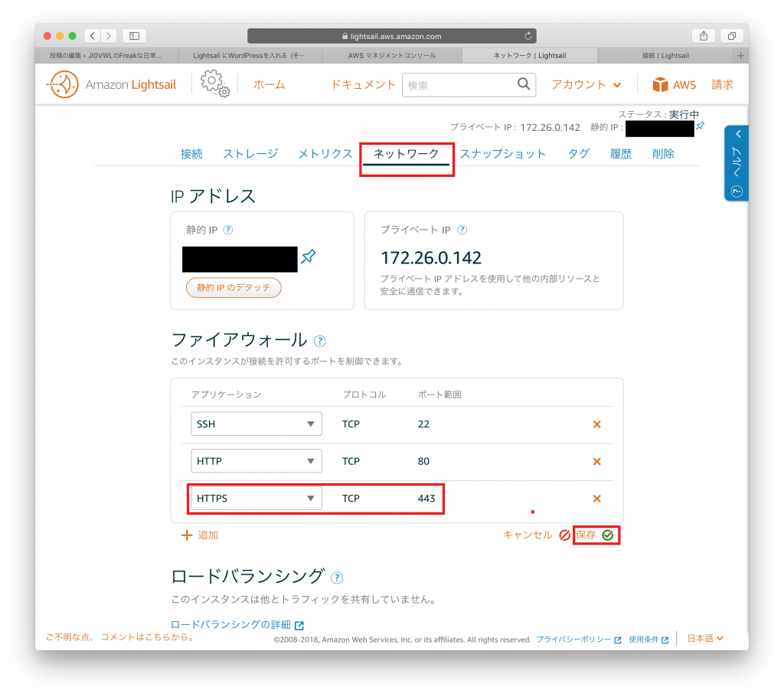Image resolution: width=784 pixels, height=697 pixels.
Task: Open the SSH application dropdown
Action: (x=256, y=424)
